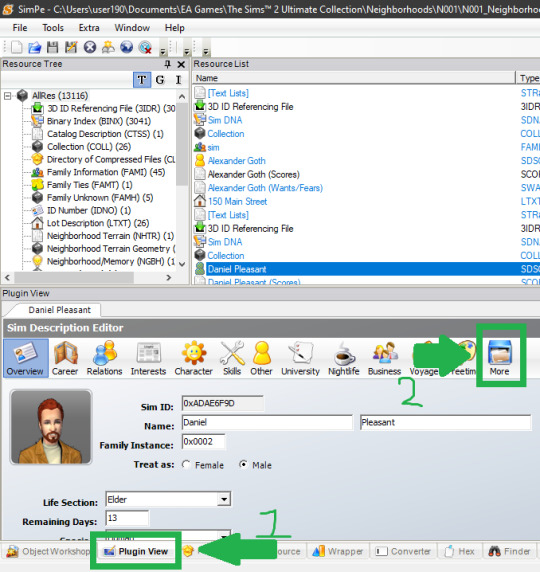This screenshot has width=540, height=572.
Task: Open the Extra menu
Action: [89, 28]
